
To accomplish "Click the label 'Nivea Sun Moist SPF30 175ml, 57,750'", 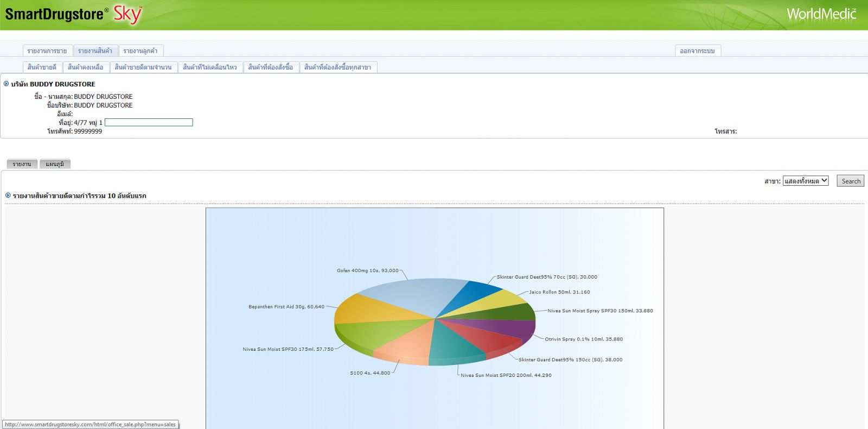I will coord(288,349).
